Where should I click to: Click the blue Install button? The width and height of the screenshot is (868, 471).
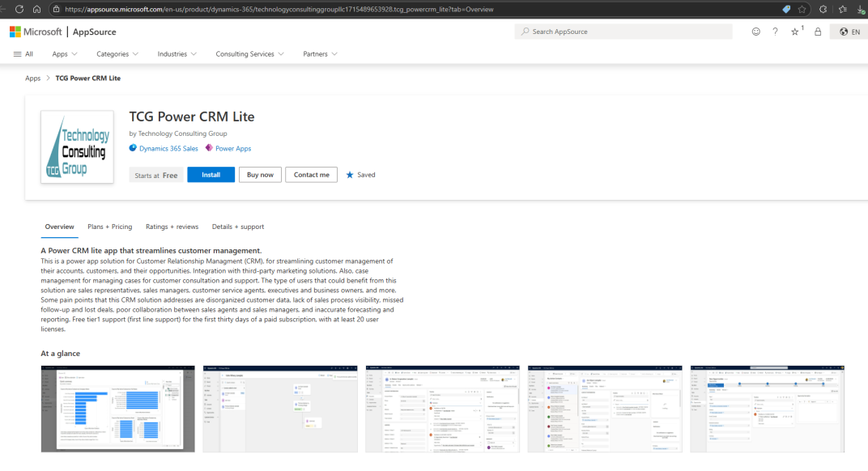click(x=211, y=174)
